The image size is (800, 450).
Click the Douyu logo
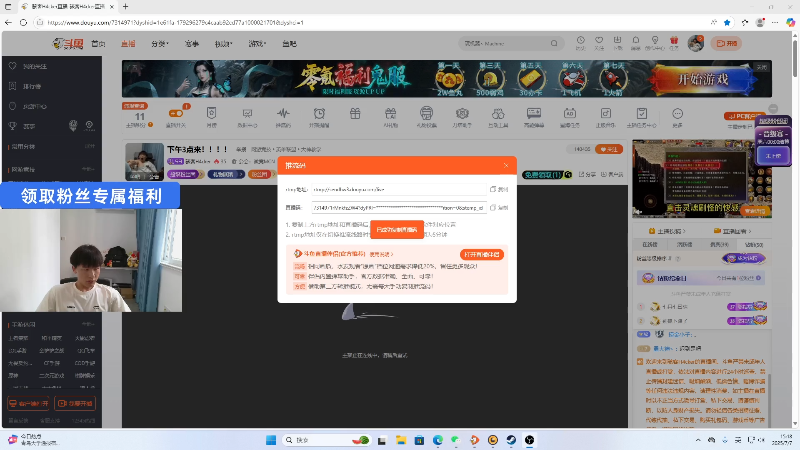[68, 44]
